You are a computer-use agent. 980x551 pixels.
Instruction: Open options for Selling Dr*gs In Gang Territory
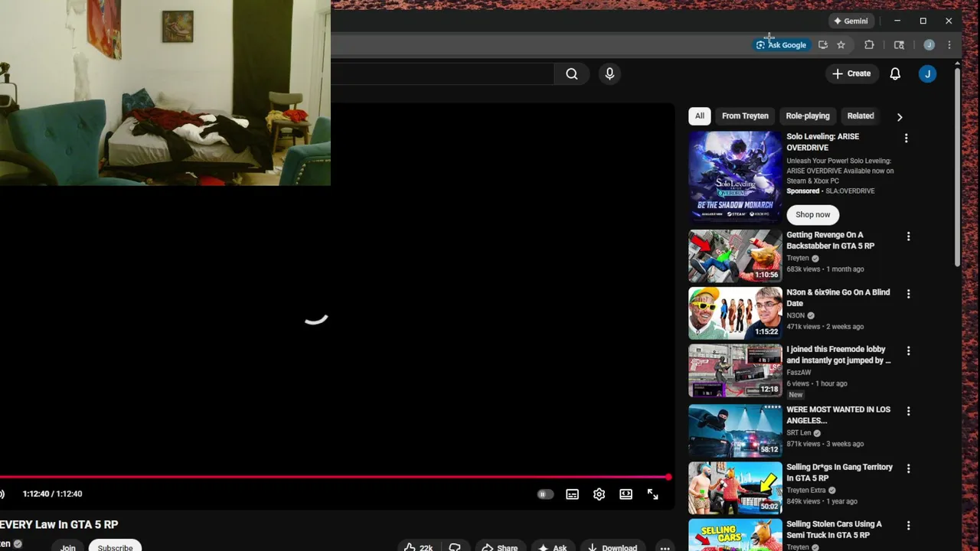pos(908,468)
